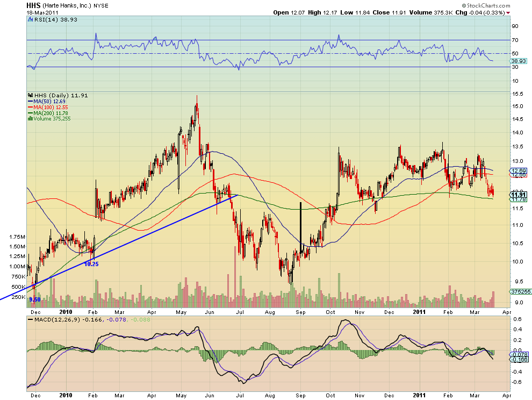532x400 pixels.
Task: Click the 375255 volume tag on right axis
Action: [x=521, y=292]
